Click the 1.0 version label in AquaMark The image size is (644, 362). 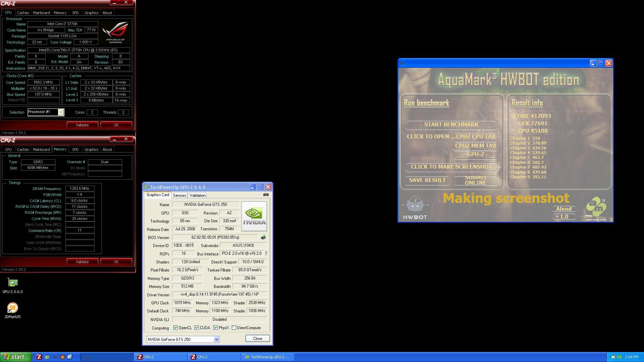click(x=564, y=217)
